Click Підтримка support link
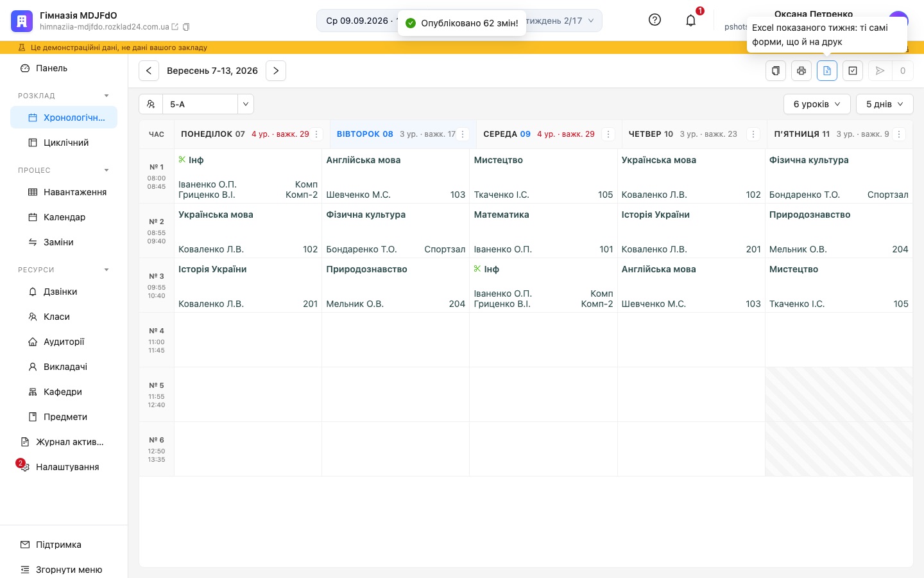Viewport: 924px width, 578px height. [x=64, y=545]
